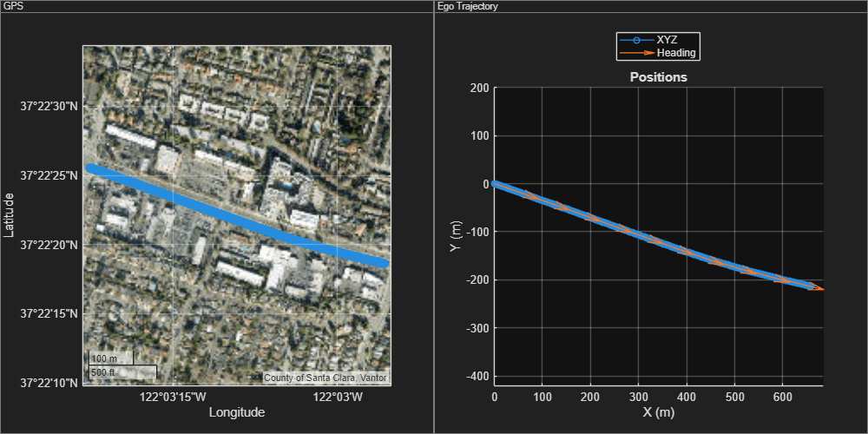This screenshot has width=868, height=434.
Task: Click the 37°22'20"N latitude tick label
Action: pyautogui.click(x=49, y=245)
